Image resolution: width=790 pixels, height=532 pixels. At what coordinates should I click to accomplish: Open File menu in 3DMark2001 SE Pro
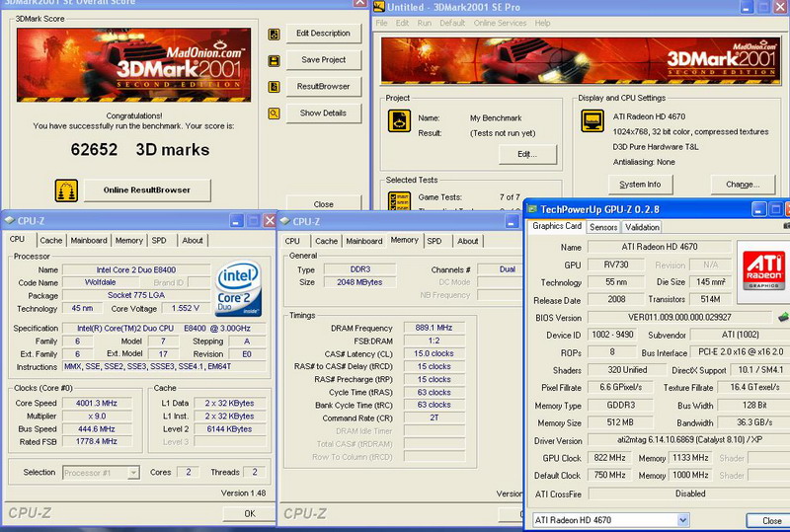(x=382, y=23)
